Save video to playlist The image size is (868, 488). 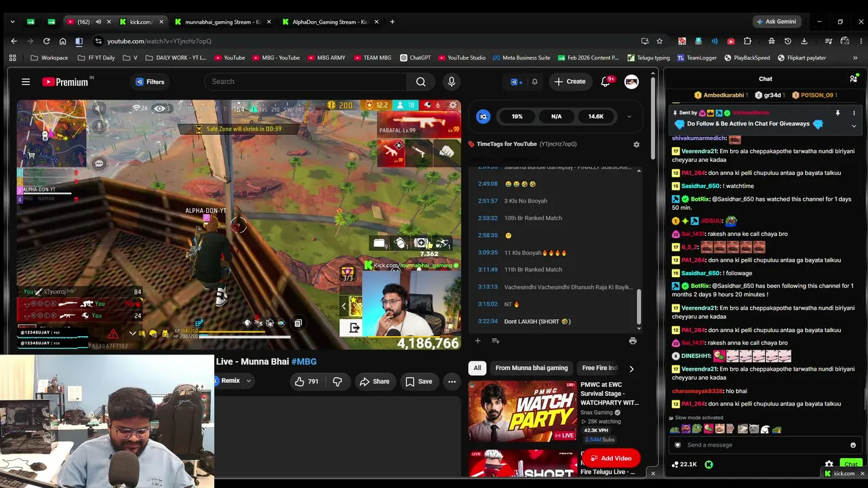pyautogui.click(x=418, y=382)
